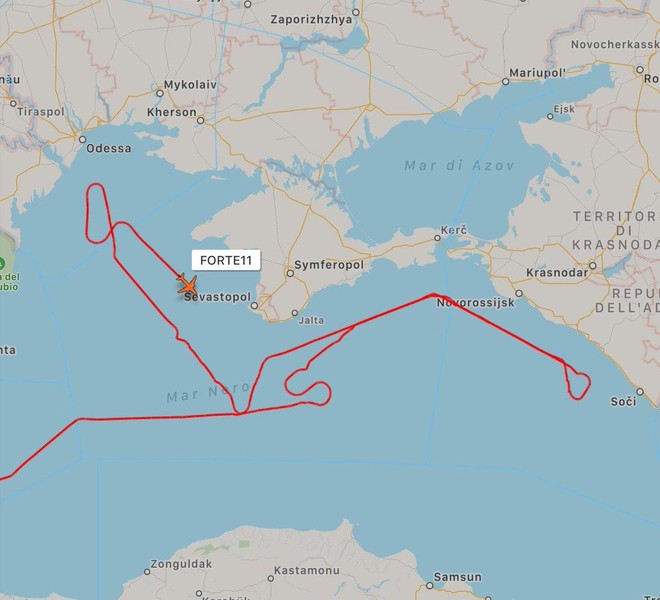This screenshot has width=660, height=600.
Task: Click the Odessa city marker circle
Action: (x=82, y=139)
